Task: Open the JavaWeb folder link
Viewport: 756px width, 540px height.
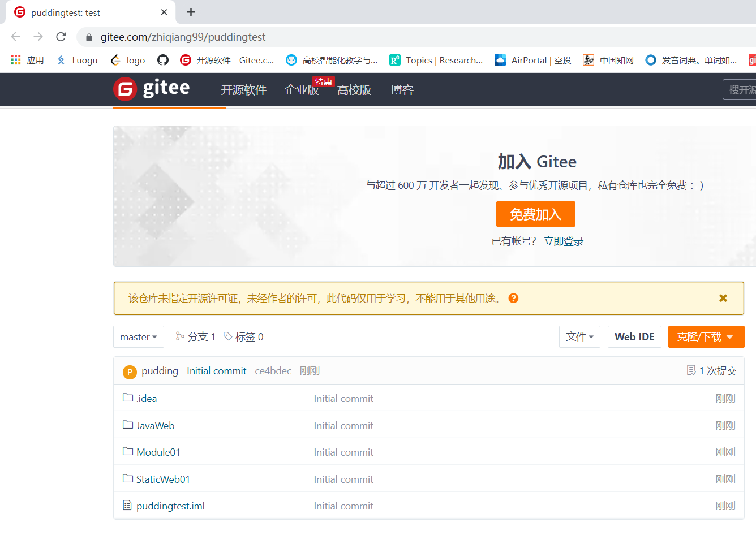Action: point(155,425)
